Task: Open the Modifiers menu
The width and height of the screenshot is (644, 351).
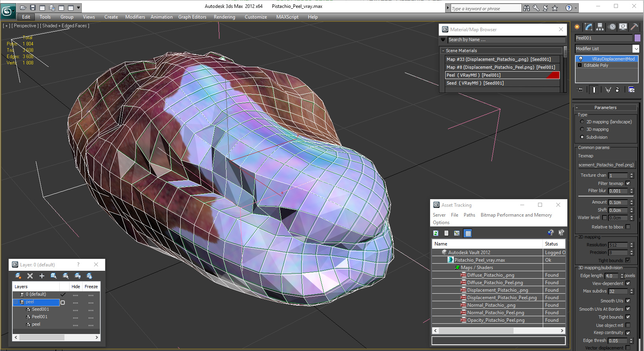Action: click(x=135, y=17)
